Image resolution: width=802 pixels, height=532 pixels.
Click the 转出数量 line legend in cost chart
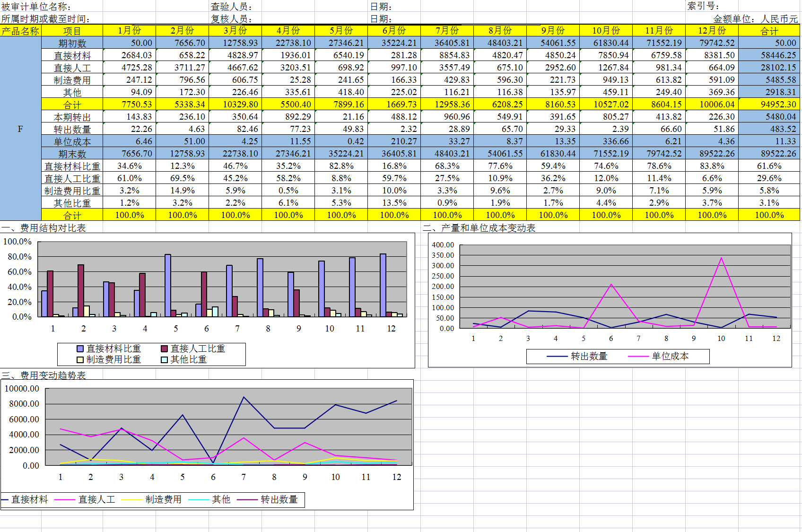pyautogui.click(x=577, y=356)
